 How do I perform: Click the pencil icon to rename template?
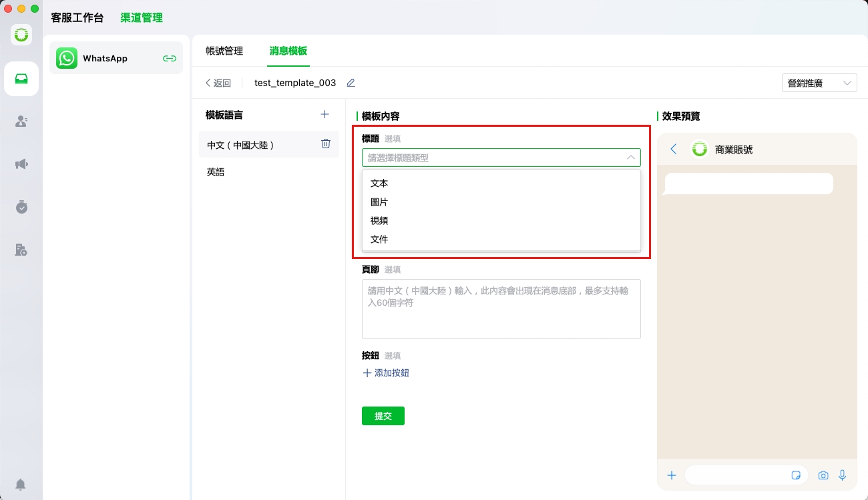coord(351,83)
